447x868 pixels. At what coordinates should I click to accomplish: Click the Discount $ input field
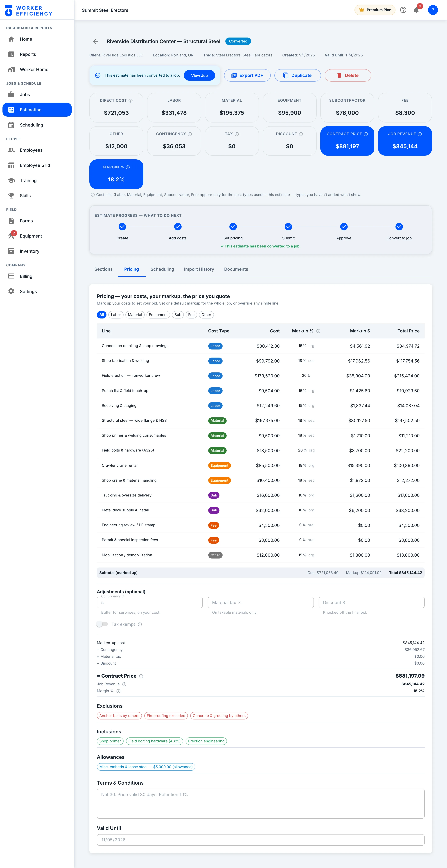371,603
